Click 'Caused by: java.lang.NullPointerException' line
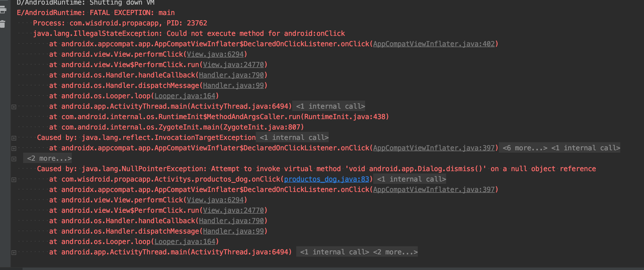644x270 pixels. [317, 169]
